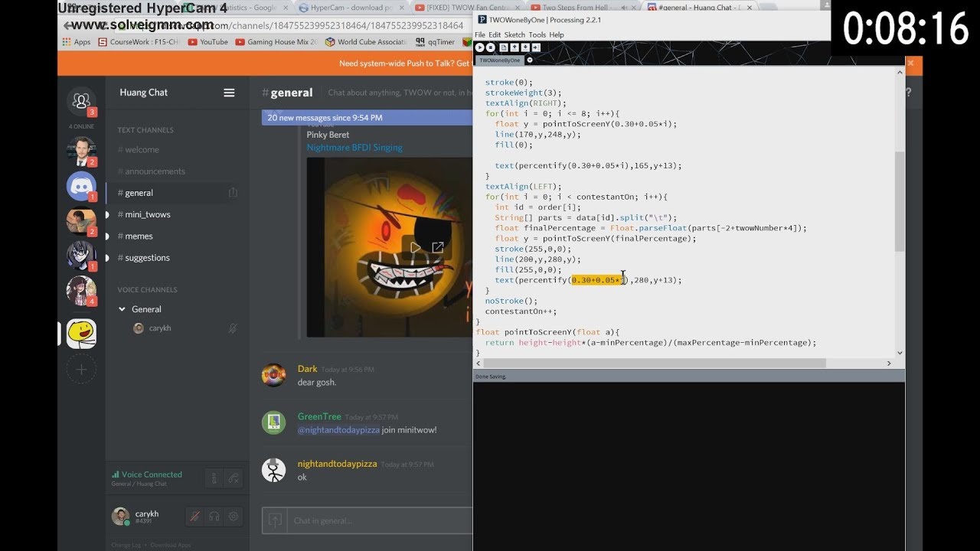Viewport: 980px width, 551px height.
Task: Open the Edit menu in Processing
Action: pos(494,34)
